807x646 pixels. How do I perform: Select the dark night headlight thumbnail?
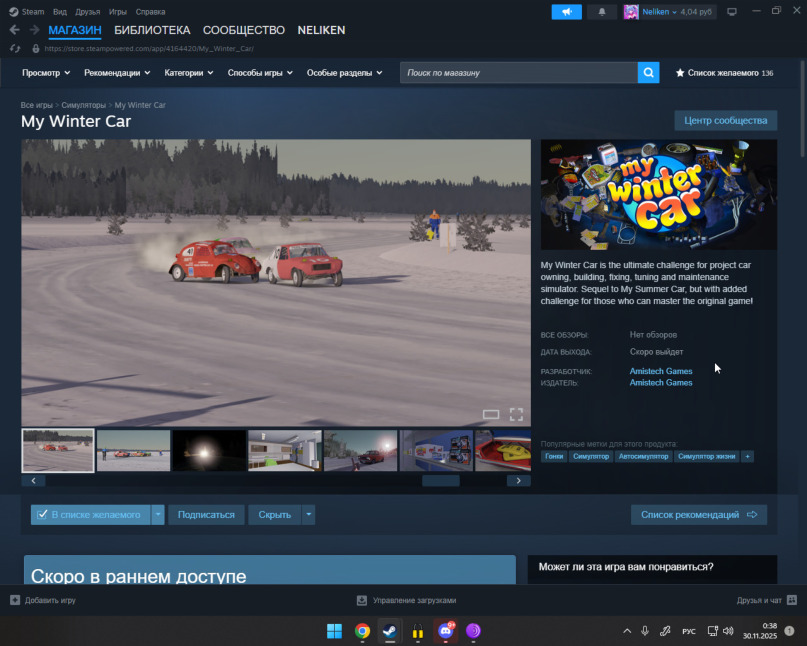click(x=209, y=450)
